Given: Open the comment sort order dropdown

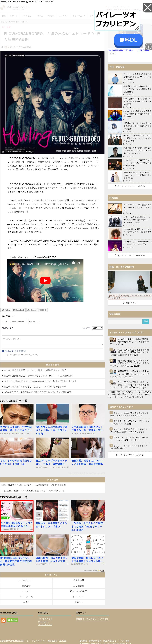Looking at the screenshot, I should coord(97,328).
